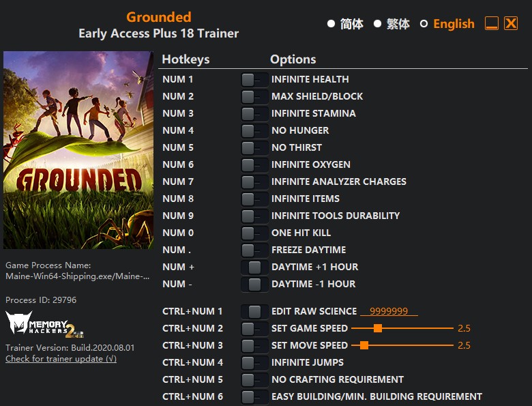
Task: Click the NUM + hotkey label
Action: (178, 267)
